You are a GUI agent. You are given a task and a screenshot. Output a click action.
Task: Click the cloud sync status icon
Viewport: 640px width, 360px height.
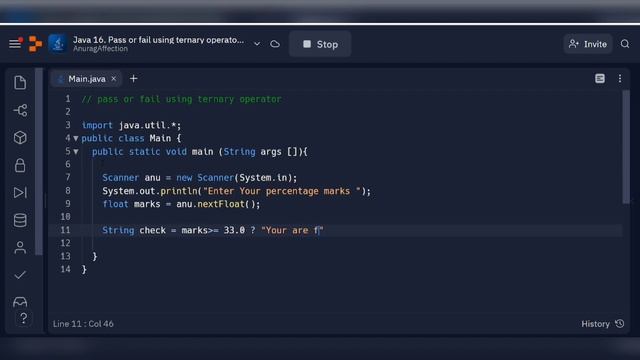tap(275, 44)
